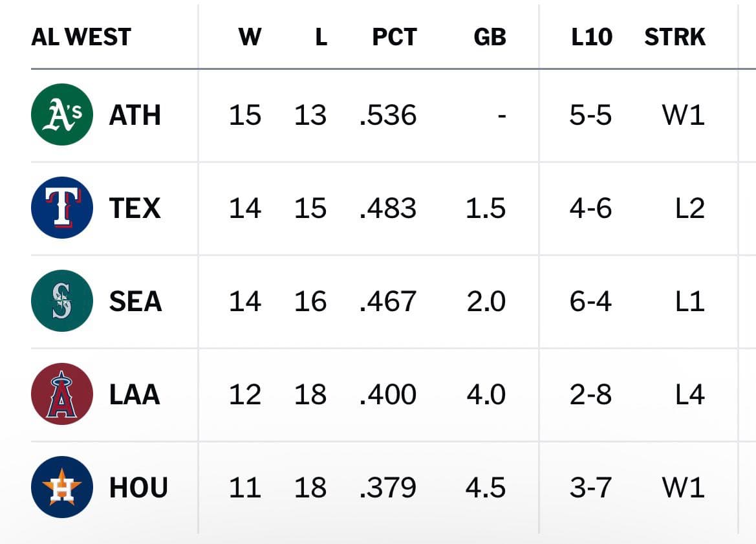
Task: Sort by PCT column header
Action: (394, 37)
